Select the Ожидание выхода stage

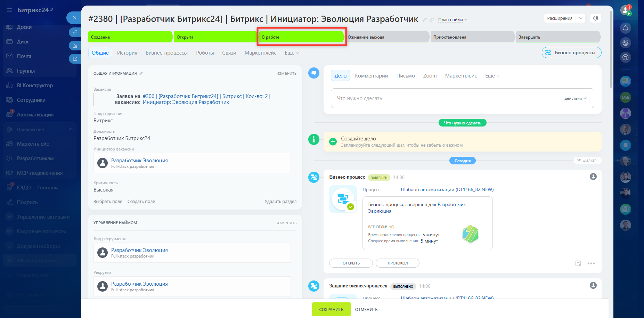387,37
